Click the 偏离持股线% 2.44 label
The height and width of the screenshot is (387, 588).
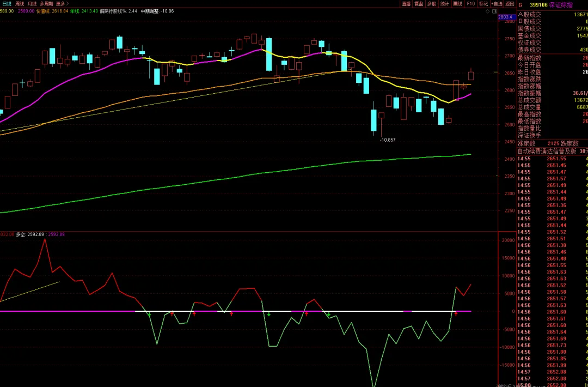coord(119,11)
